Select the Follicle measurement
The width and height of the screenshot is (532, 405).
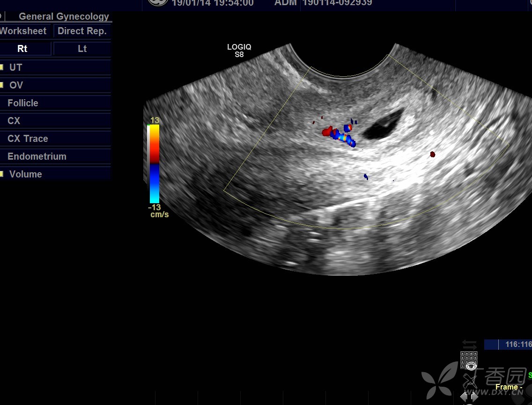coord(23,103)
